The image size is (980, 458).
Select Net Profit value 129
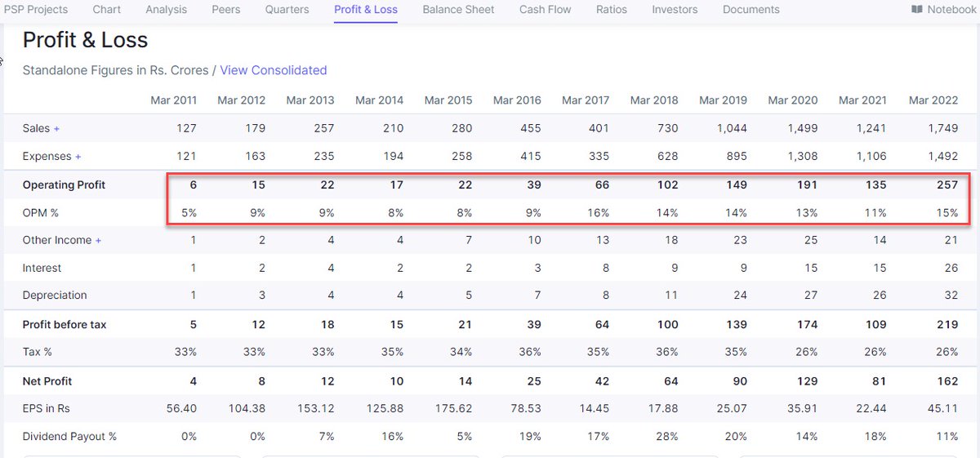pyautogui.click(x=807, y=381)
